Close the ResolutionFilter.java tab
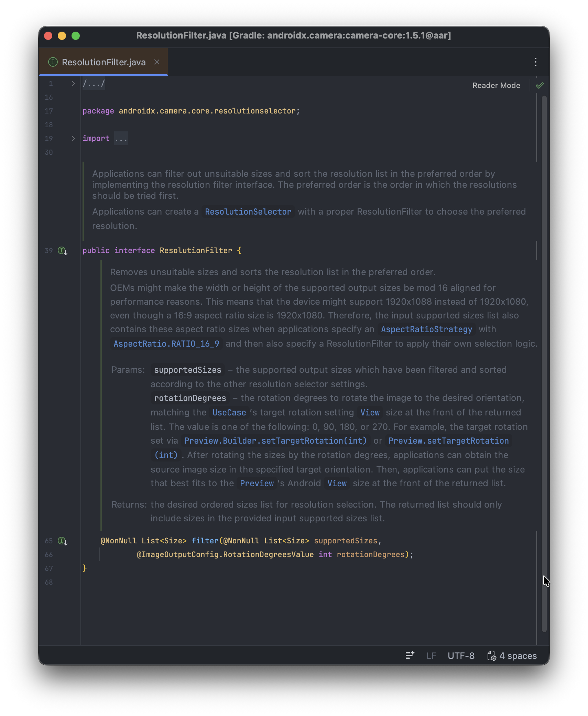Image resolution: width=588 pixels, height=716 pixels. coord(157,62)
